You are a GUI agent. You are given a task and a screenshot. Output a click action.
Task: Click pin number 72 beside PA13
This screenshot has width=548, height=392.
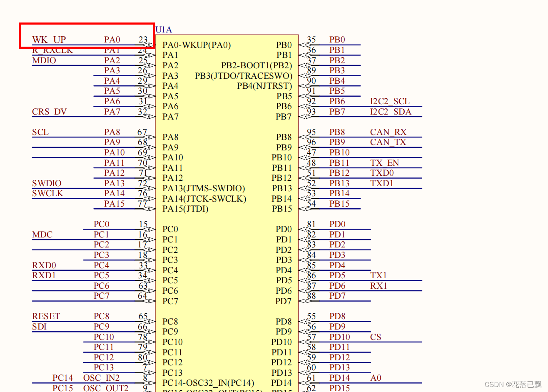(142, 183)
